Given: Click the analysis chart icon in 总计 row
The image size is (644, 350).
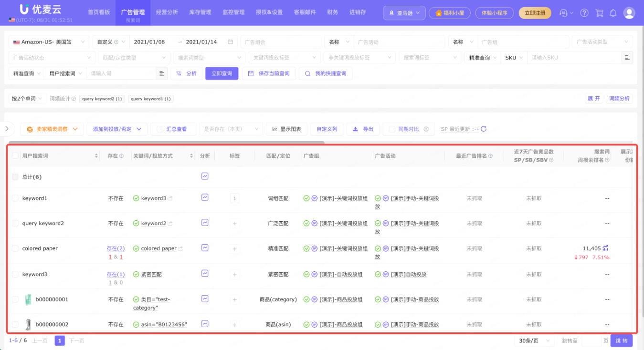Looking at the screenshot, I should tap(205, 176).
